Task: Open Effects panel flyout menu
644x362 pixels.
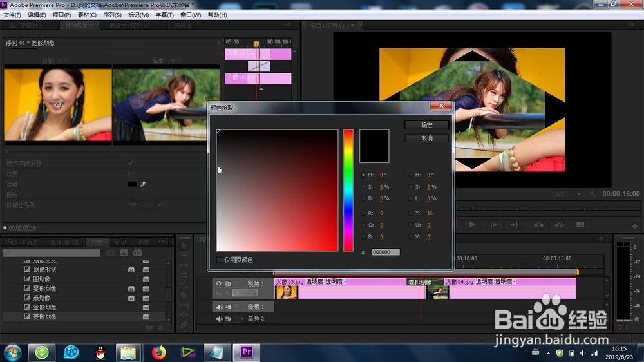Action: pos(163,242)
